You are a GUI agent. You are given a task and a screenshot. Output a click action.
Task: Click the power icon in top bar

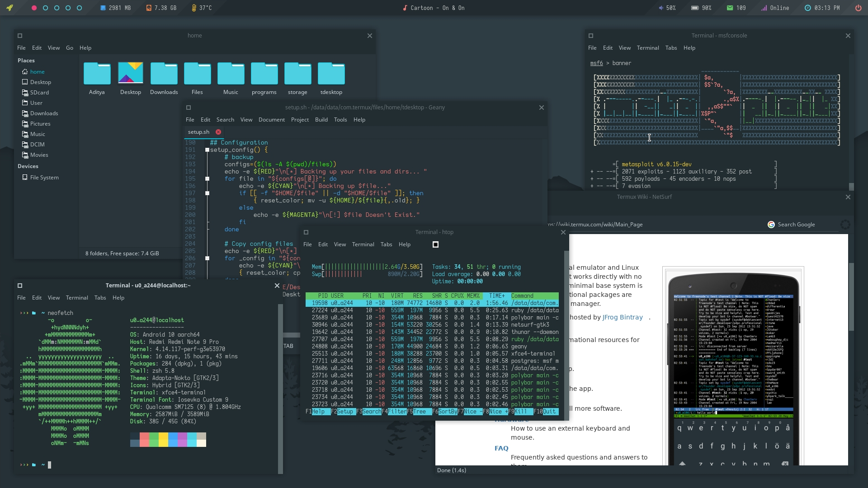pyautogui.click(x=858, y=8)
